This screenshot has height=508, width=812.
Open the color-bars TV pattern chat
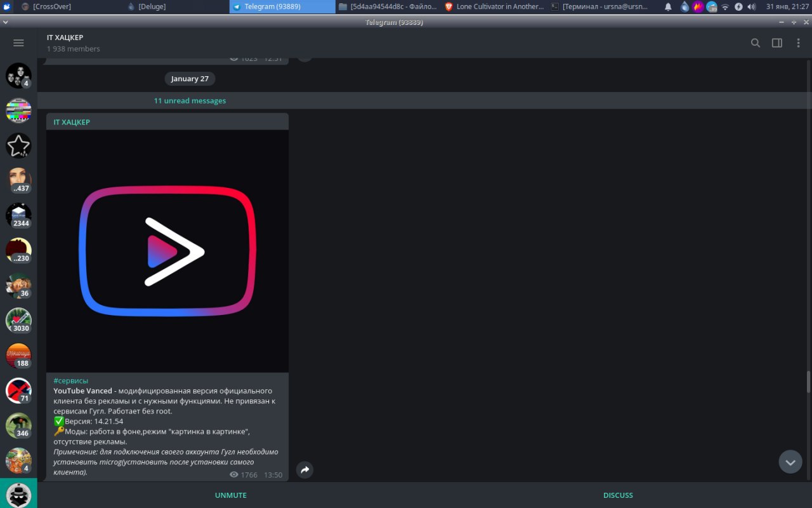[18, 111]
